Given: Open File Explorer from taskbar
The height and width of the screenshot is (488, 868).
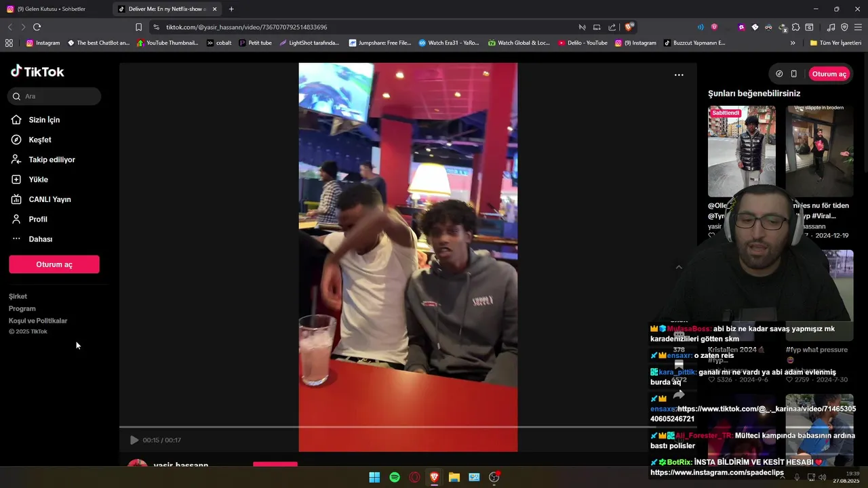Looking at the screenshot, I should tap(454, 477).
